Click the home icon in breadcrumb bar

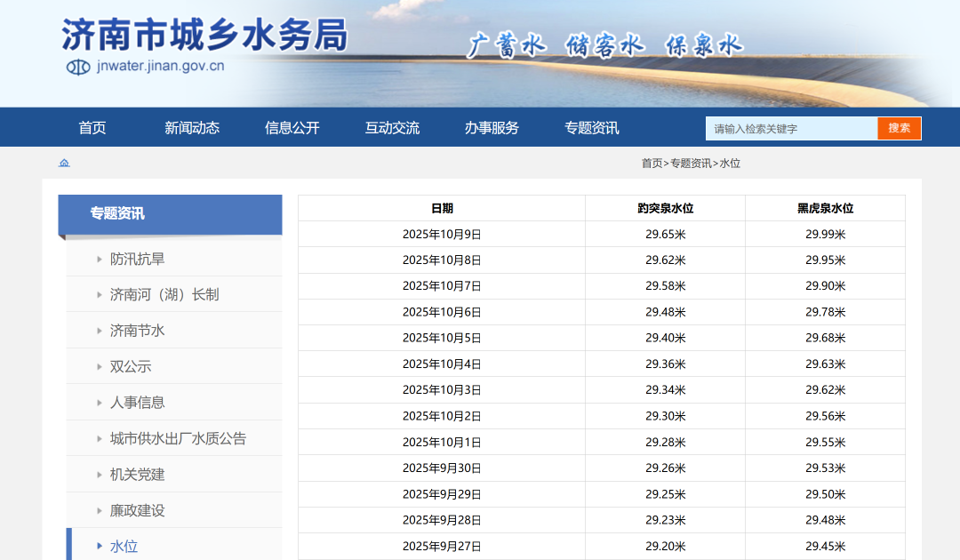point(64,163)
